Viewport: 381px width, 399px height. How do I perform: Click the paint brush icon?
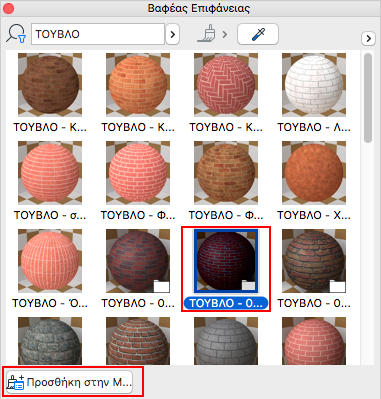pos(206,34)
